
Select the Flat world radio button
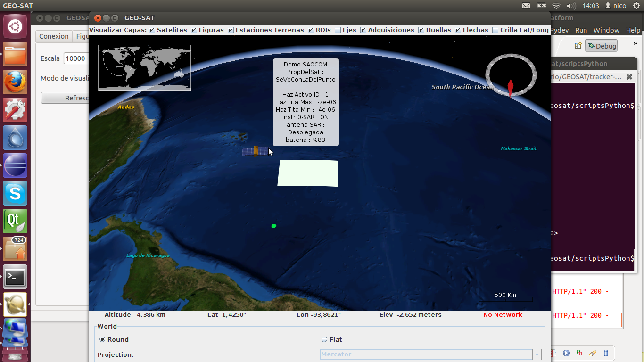click(324, 339)
